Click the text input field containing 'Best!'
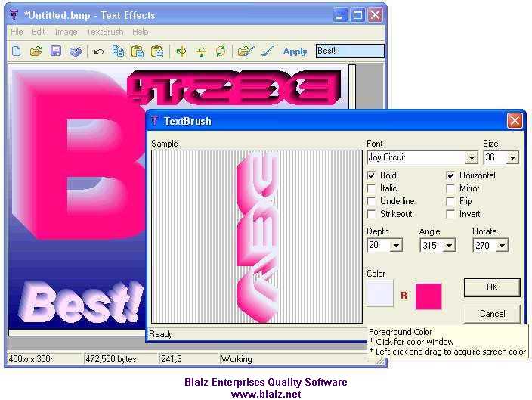 (x=350, y=51)
